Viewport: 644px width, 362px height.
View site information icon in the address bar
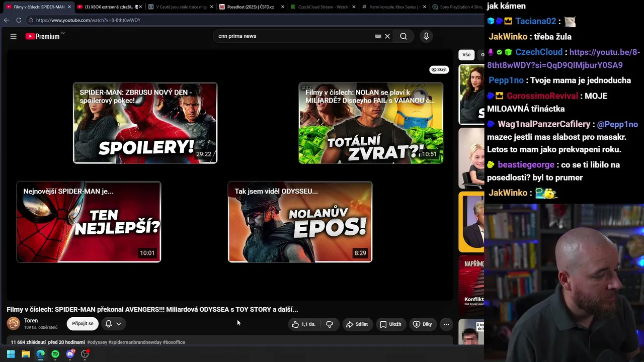click(x=31, y=20)
